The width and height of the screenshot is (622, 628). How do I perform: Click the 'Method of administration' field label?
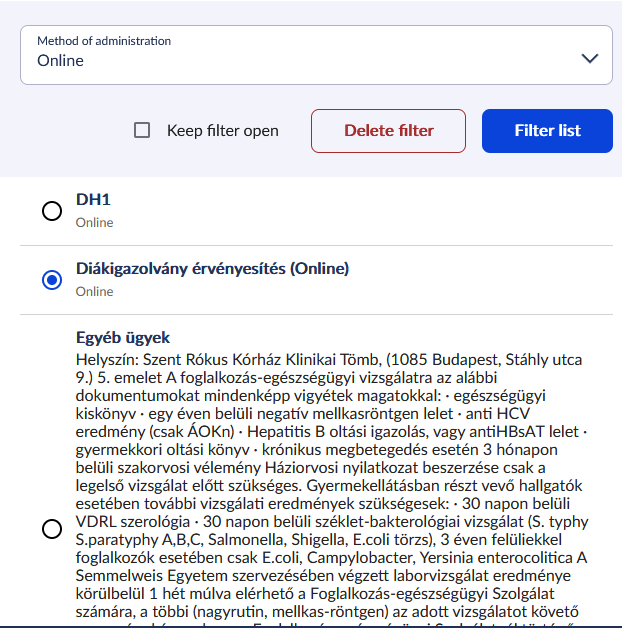coord(104,41)
